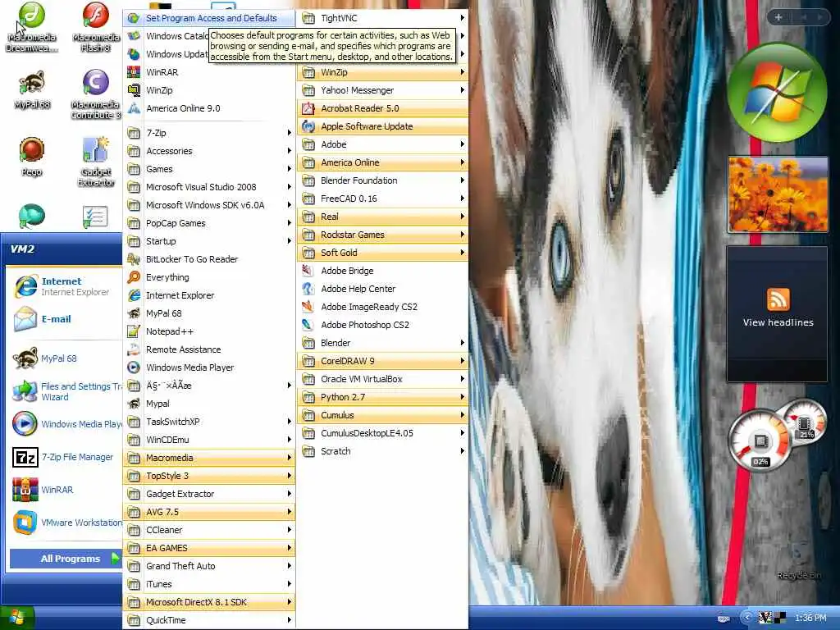The image size is (840, 630).
Task: Expand the 7-Zip program folder
Action: 209,133
